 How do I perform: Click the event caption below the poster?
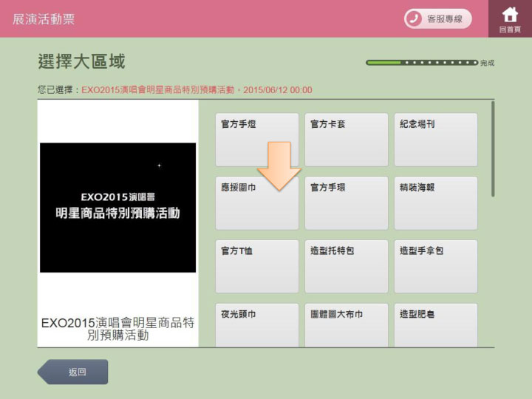[x=117, y=329]
